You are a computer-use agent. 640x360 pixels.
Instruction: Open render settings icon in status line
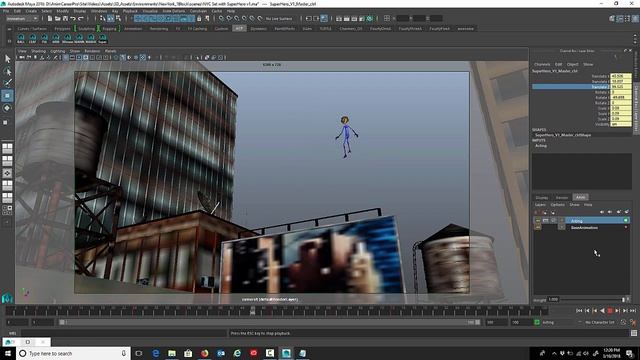pos(362,18)
